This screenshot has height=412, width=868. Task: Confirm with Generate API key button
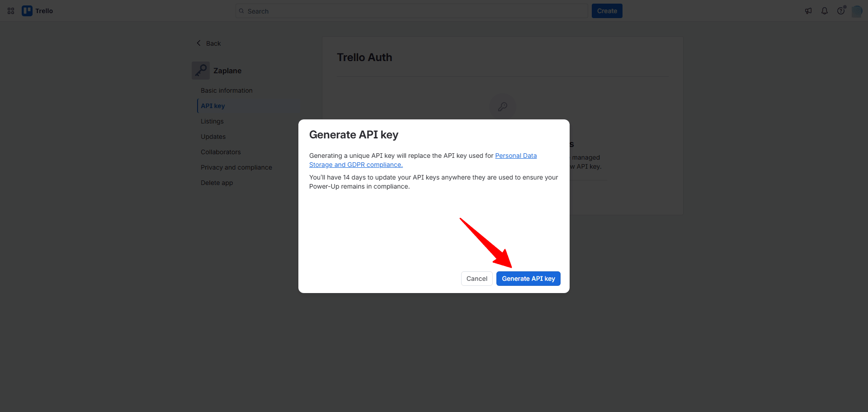528,279
